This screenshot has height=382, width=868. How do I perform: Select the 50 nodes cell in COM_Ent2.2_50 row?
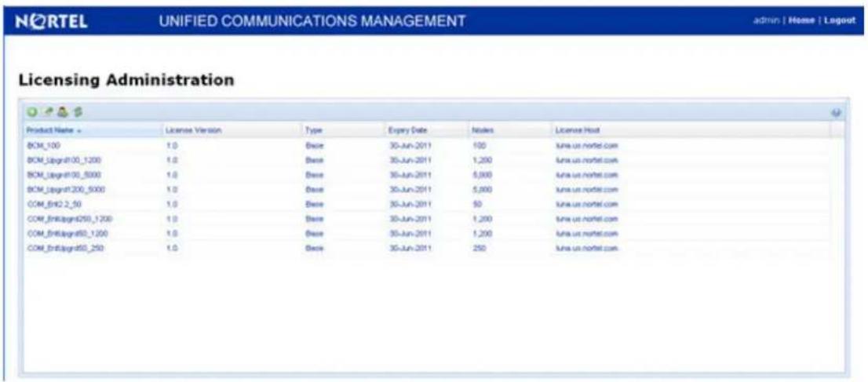[x=476, y=204]
